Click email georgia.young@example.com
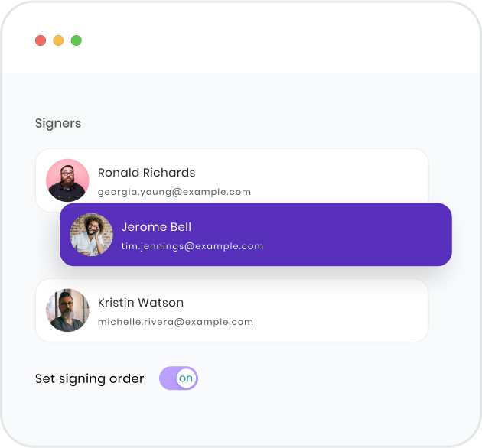Viewport: 482px width, 448px height. pos(174,192)
